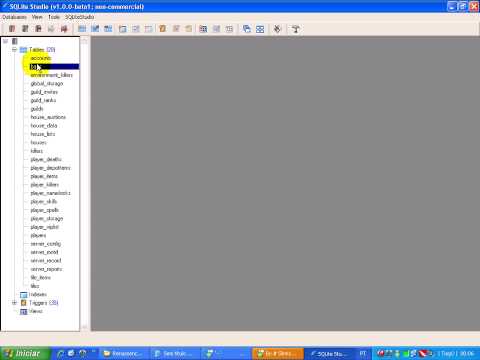Click the Triggers node icon in the tree

point(24,303)
